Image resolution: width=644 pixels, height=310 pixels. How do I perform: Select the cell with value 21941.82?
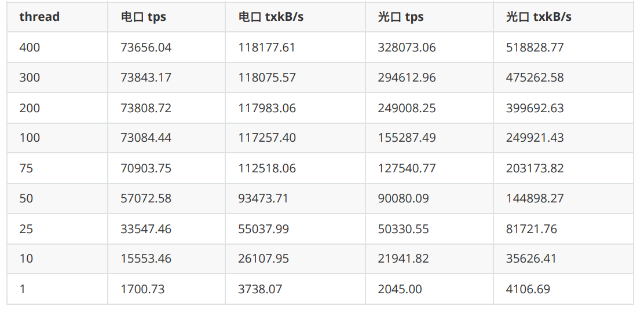tap(403, 259)
